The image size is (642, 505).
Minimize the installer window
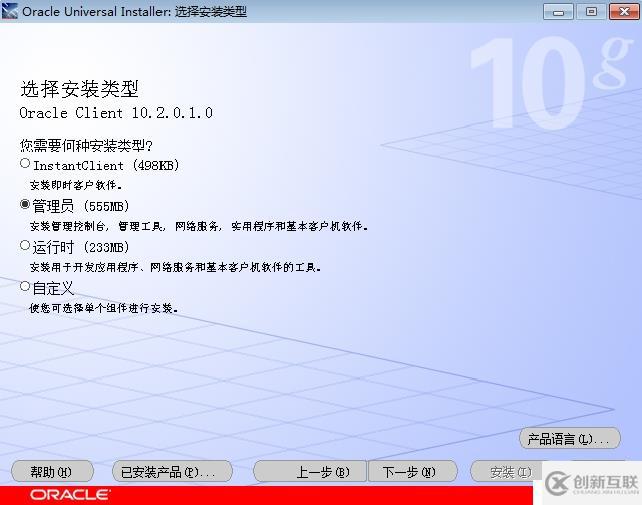[x=558, y=12]
